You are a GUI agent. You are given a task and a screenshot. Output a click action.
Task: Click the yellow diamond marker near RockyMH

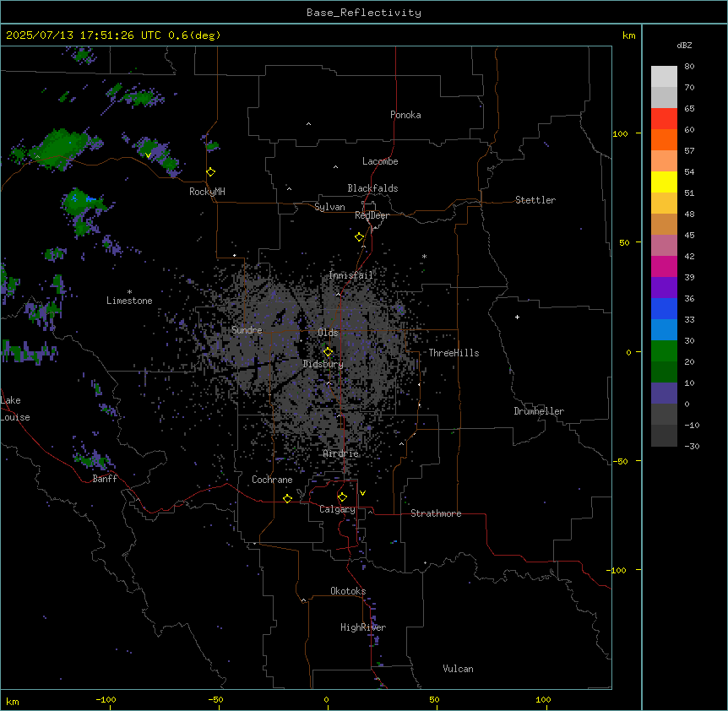tap(211, 172)
